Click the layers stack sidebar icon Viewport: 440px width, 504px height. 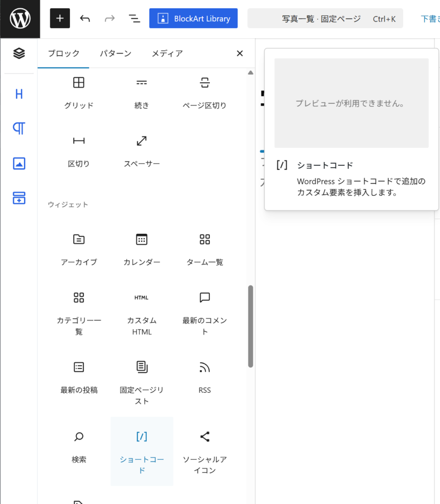pyautogui.click(x=19, y=53)
